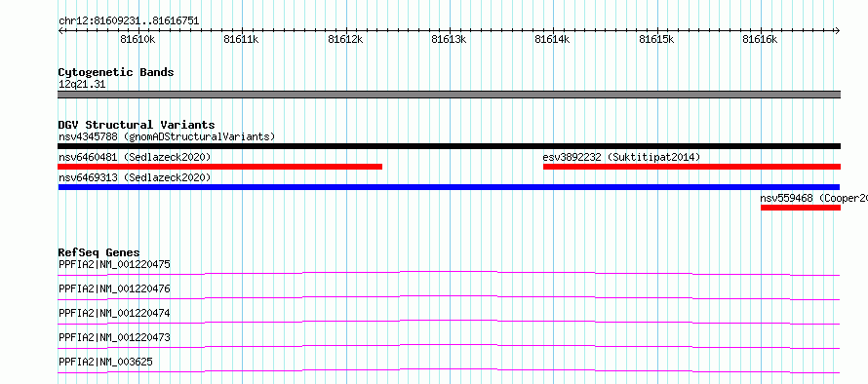Click the 81615k ruler position
Screen dimensions: 868x384
(656, 39)
